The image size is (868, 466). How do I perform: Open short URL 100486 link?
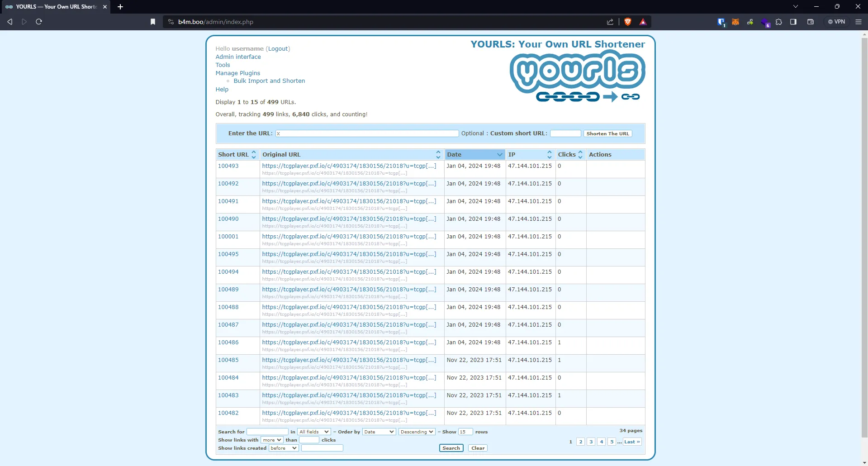tap(228, 342)
